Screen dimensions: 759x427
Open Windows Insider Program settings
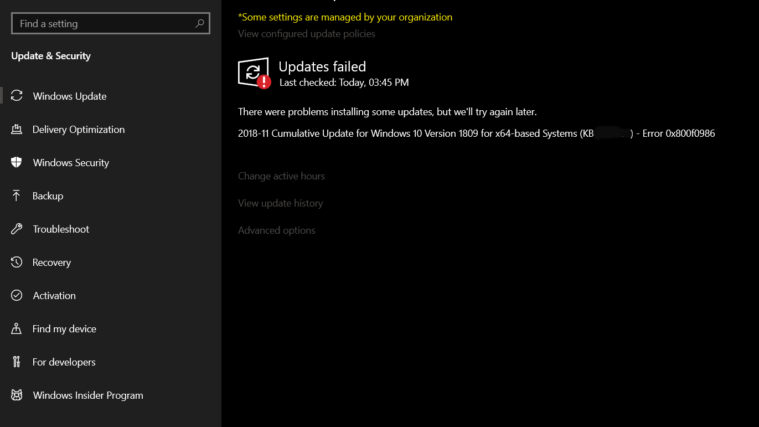tap(88, 395)
